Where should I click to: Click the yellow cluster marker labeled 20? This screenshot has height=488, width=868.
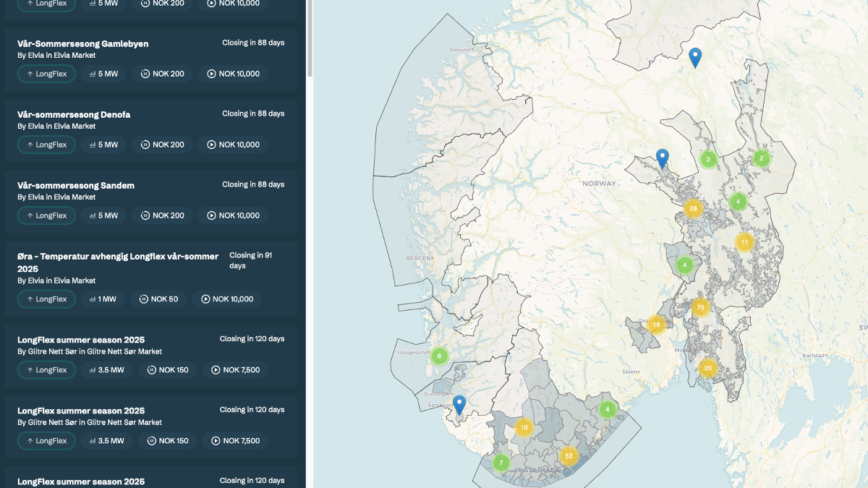708,368
